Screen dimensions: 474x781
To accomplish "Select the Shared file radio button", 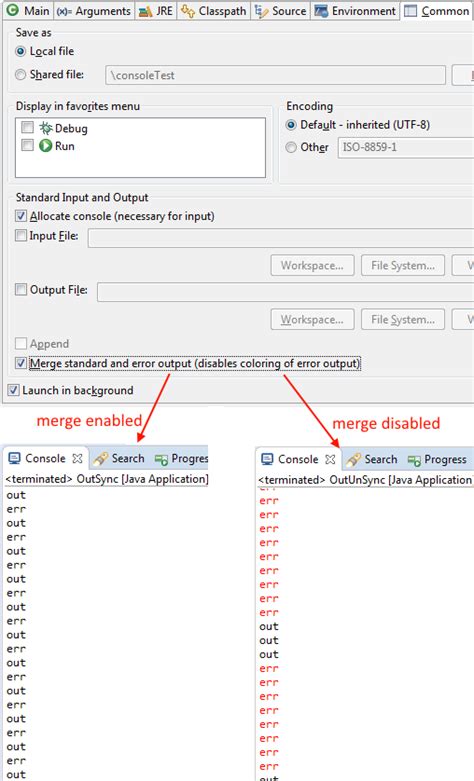I will click(20, 75).
